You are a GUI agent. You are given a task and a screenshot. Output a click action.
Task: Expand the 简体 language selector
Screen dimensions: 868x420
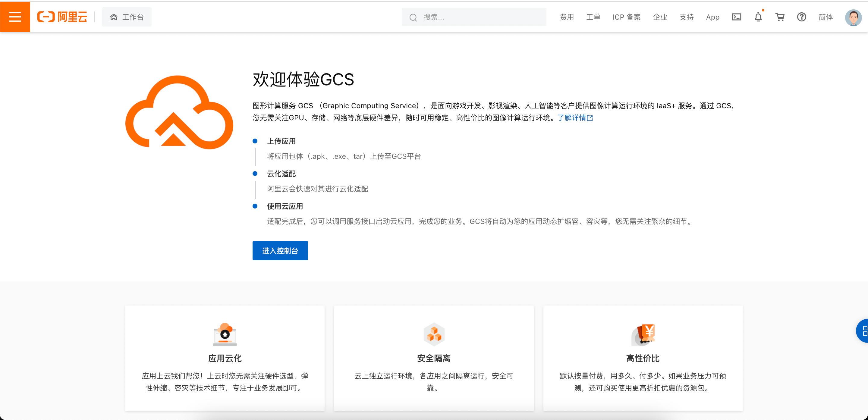pos(825,17)
